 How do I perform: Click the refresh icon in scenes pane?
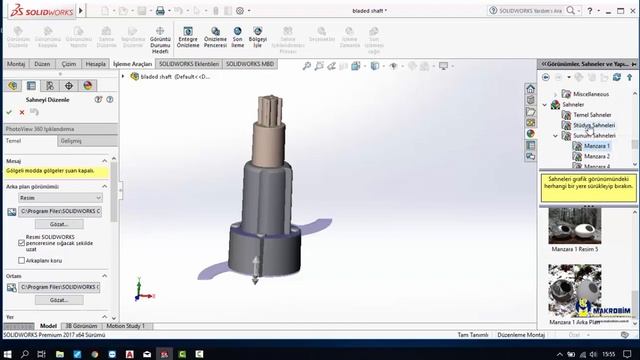click(617, 77)
